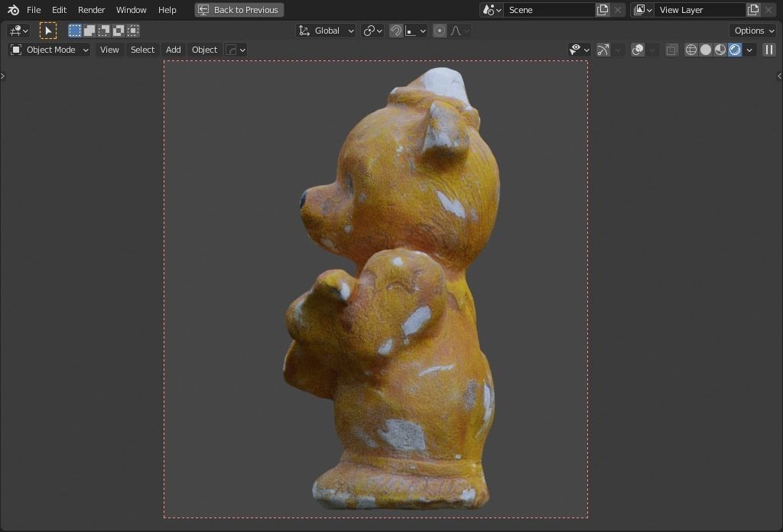Image resolution: width=783 pixels, height=532 pixels.
Task: Switch to material preview shading
Action: (720, 50)
